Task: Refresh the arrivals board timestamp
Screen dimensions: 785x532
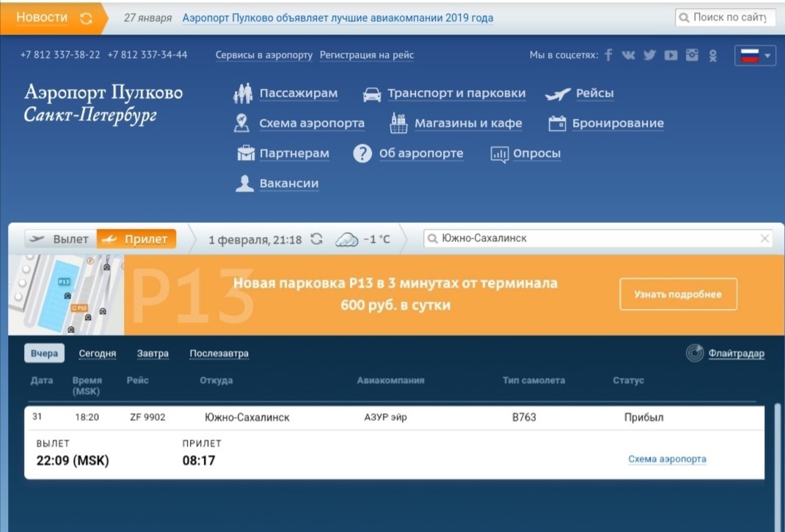Action: click(x=317, y=239)
